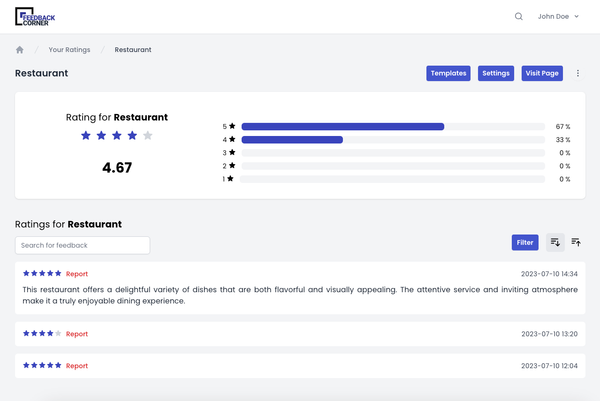Click the star rating of the 12:04 review
This screenshot has height=401, width=600.
click(42, 364)
